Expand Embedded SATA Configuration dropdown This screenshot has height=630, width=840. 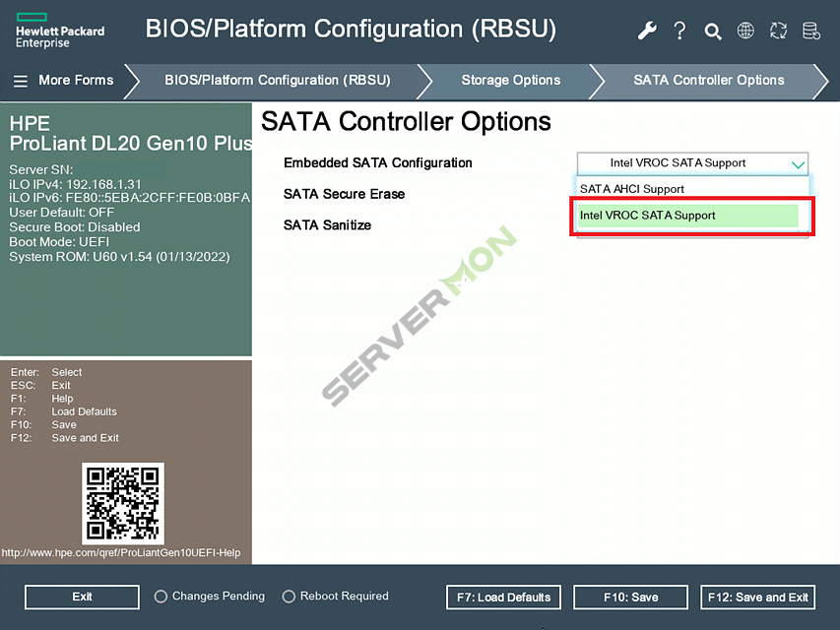(x=692, y=162)
